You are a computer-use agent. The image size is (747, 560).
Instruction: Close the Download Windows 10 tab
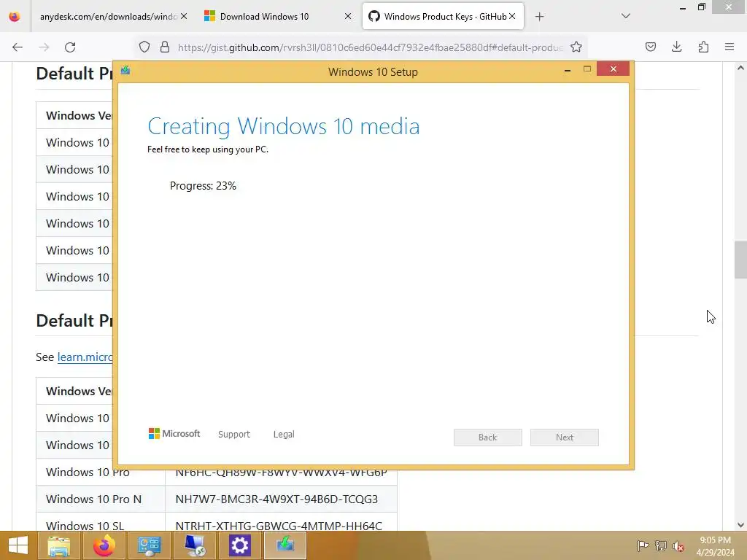coord(348,16)
